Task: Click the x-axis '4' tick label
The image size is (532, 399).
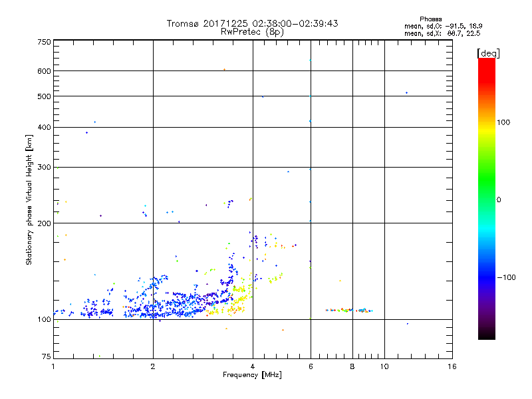Action: [253, 366]
